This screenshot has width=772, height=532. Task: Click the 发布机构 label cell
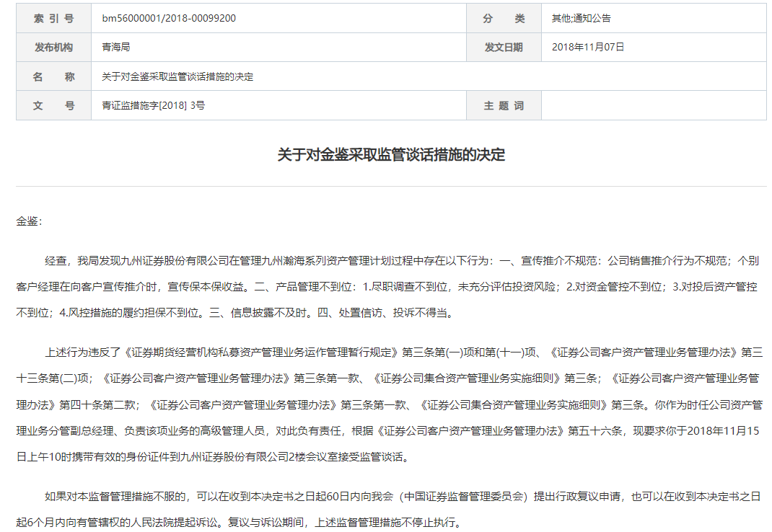[x=53, y=48]
